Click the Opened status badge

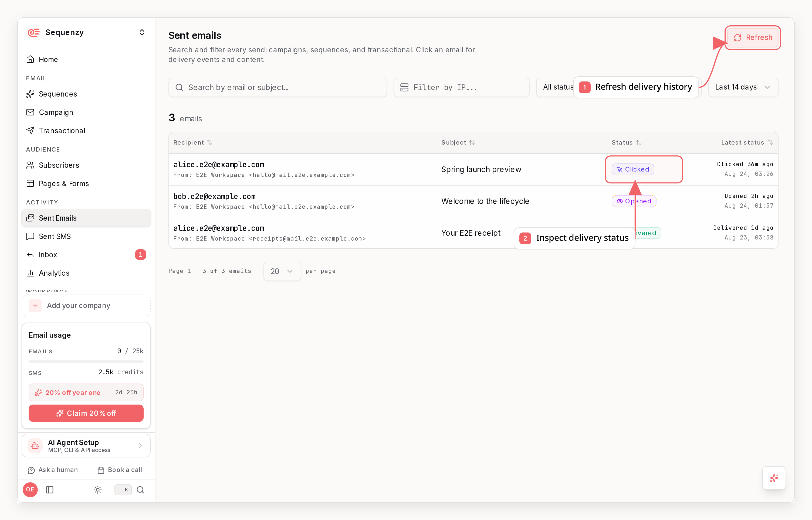[x=634, y=201]
